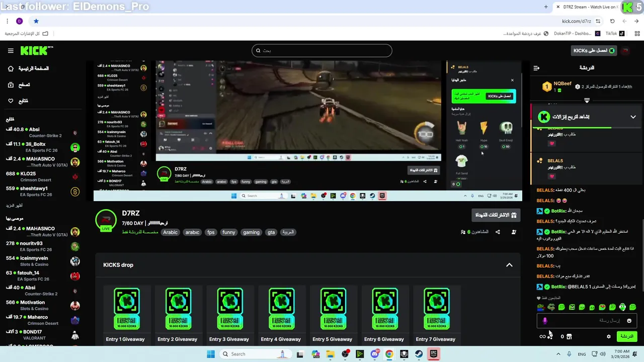
Task: Expand the watch-to-earn drops banner chevron
Action: pos(633,117)
